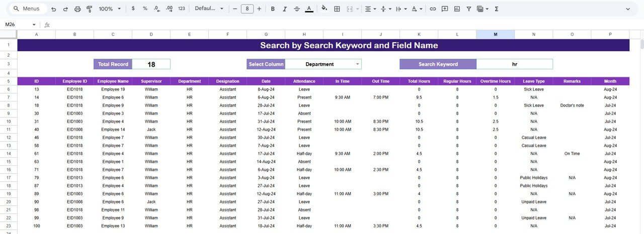644x234 pixels.
Task: Print the spreadsheet with printer icon
Action: pyautogui.click(x=77, y=9)
